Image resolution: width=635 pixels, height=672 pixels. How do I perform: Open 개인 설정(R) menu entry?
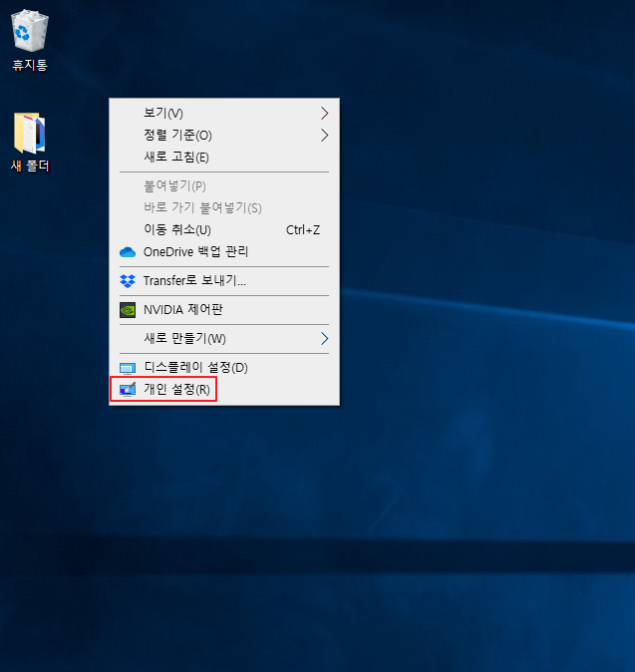(x=224, y=390)
